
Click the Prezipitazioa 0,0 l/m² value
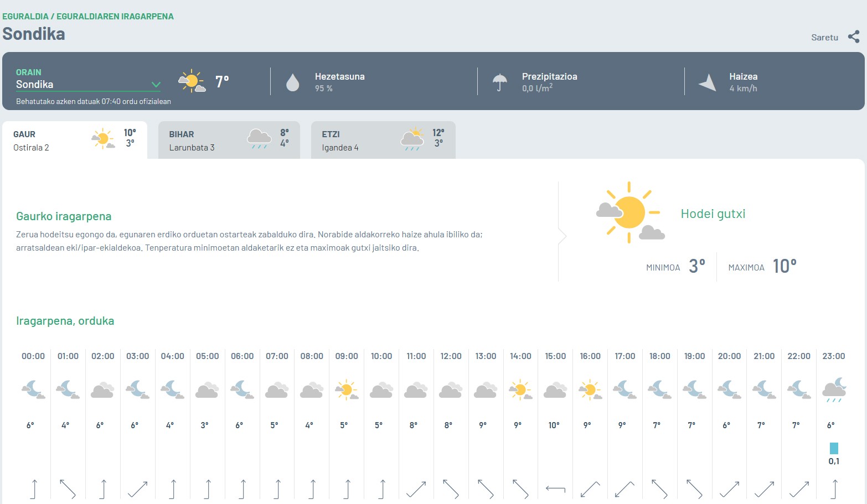538,88
